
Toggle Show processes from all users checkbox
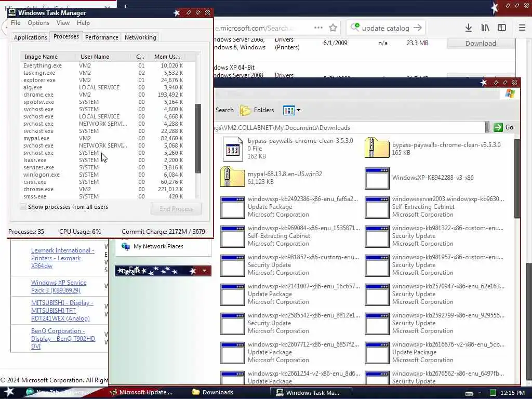[x=23, y=207]
